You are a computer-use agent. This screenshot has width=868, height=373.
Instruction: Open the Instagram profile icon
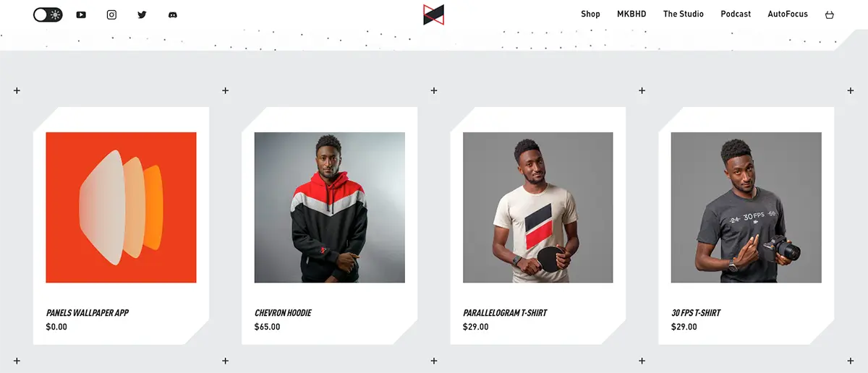[x=111, y=14]
